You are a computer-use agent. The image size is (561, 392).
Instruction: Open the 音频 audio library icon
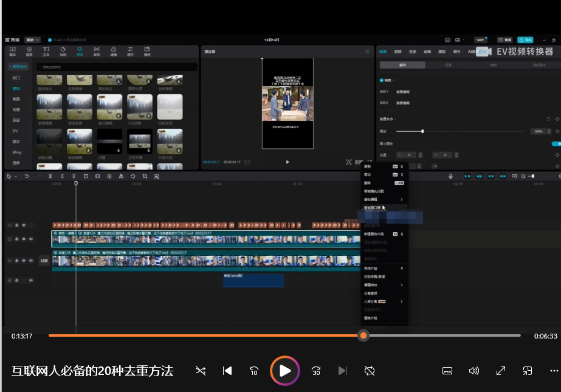click(x=29, y=51)
